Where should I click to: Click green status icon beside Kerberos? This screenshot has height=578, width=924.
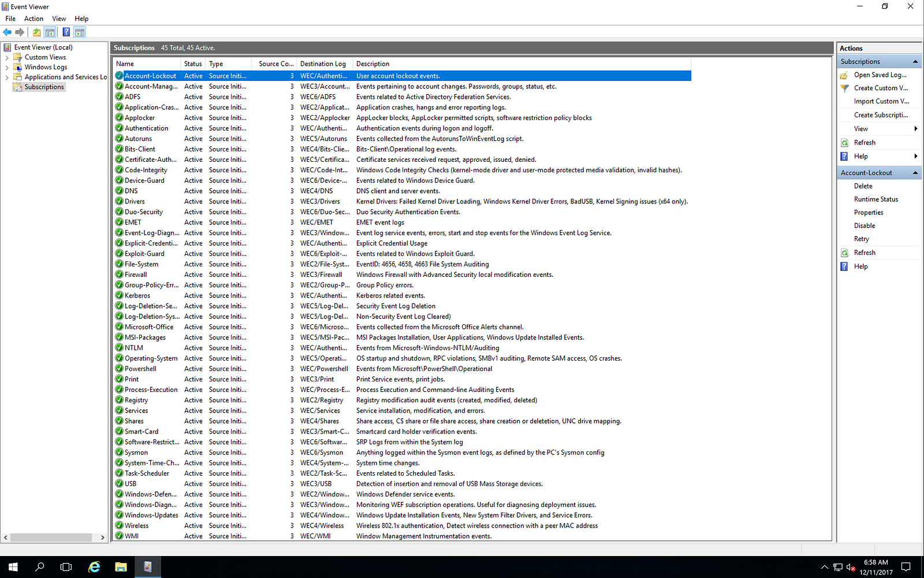point(119,295)
